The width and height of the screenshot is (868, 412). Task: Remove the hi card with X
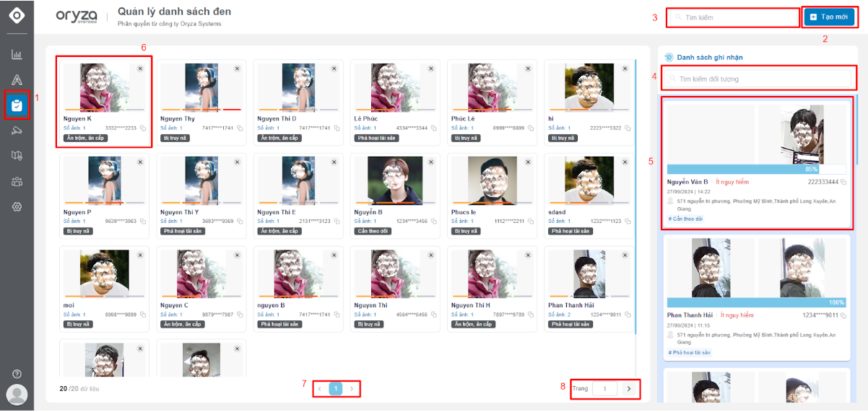point(625,69)
